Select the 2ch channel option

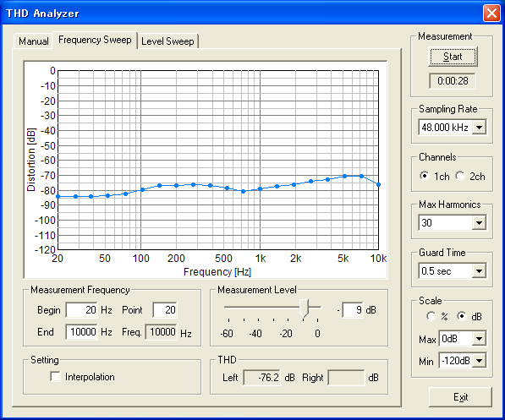[460, 176]
